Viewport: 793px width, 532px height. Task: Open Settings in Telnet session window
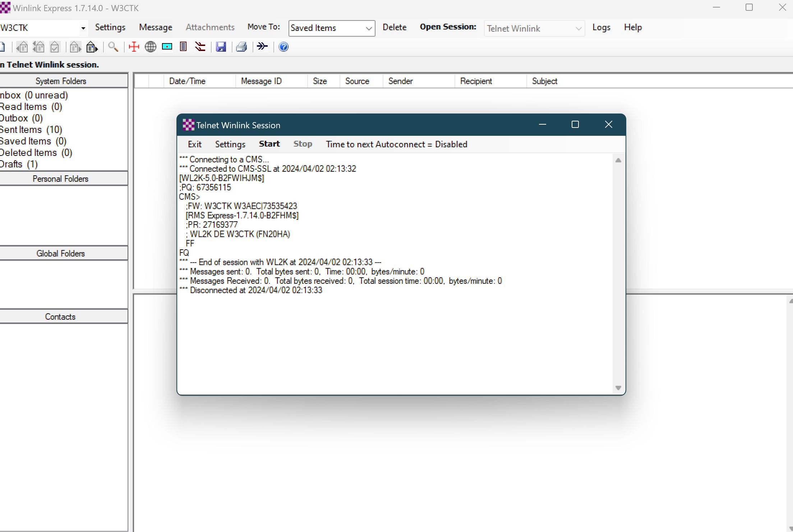pos(230,144)
